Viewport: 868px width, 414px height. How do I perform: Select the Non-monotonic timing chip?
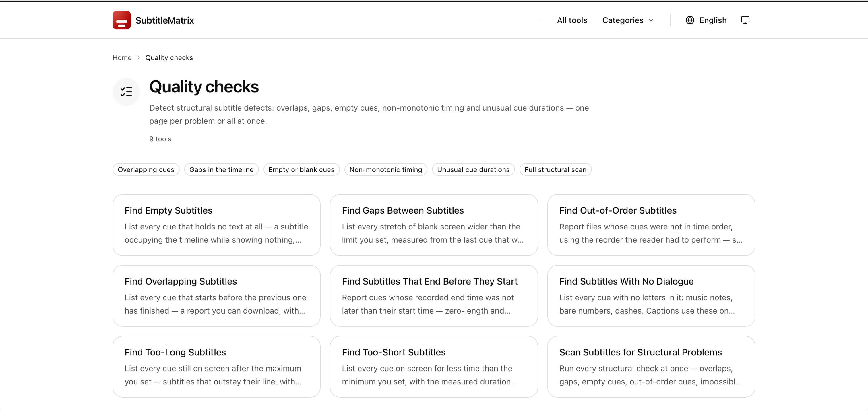(386, 170)
